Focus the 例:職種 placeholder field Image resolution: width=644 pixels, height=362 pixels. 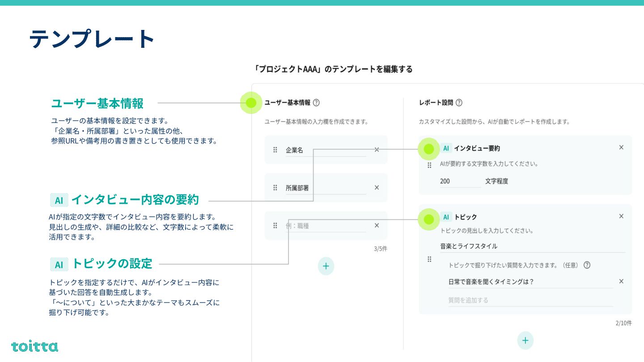pyautogui.click(x=326, y=226)
